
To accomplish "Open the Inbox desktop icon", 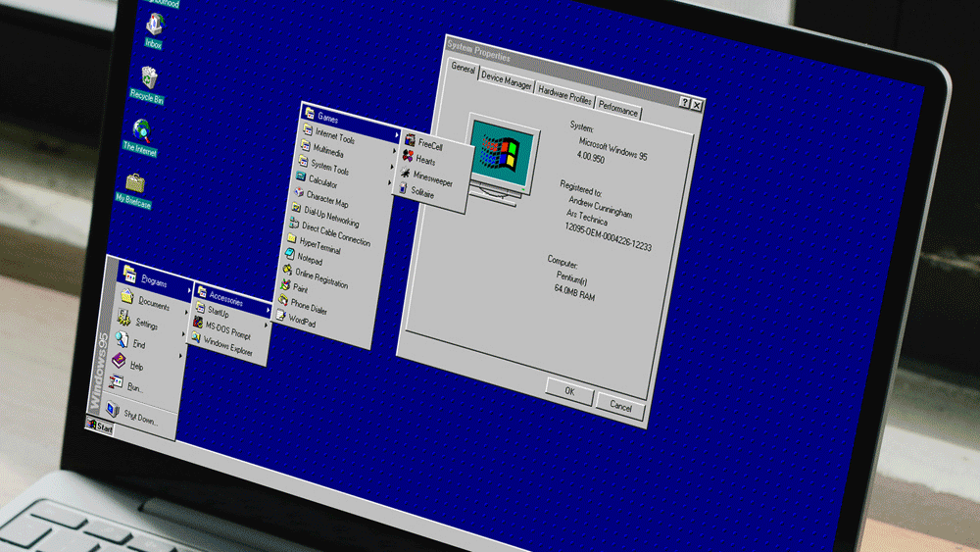I will (x=155, y=30).
